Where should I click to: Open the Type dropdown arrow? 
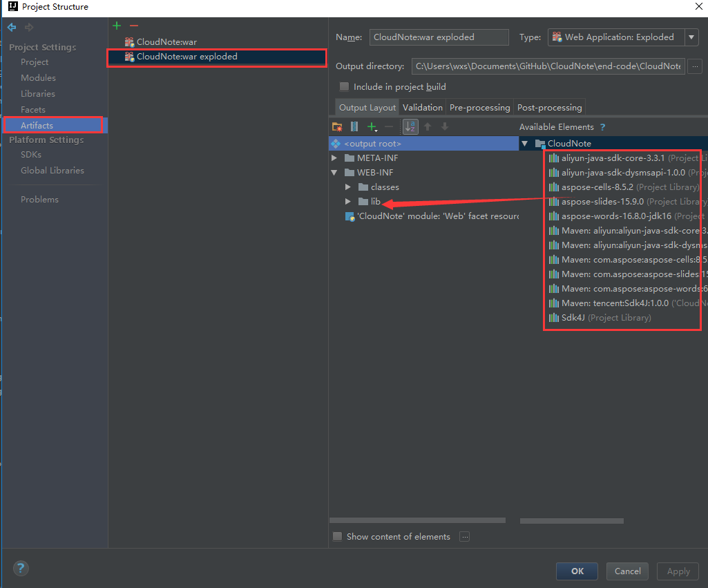click(x=691, y=37)
